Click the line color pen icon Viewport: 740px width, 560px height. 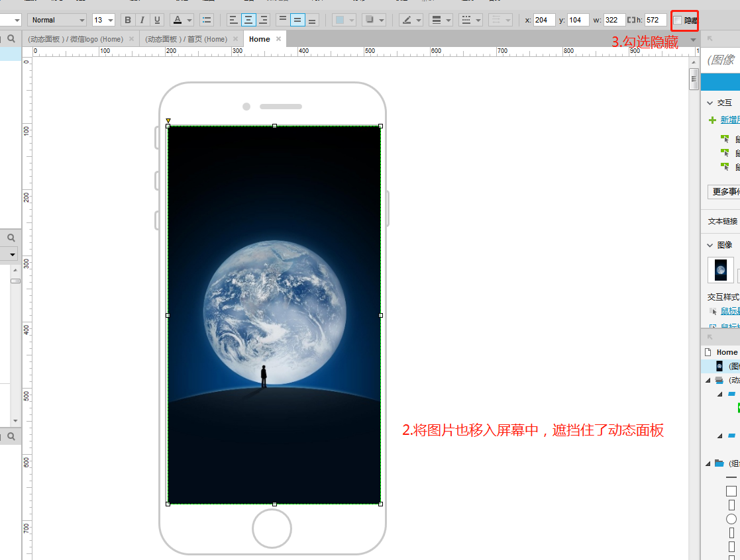[x=407, y=20]
